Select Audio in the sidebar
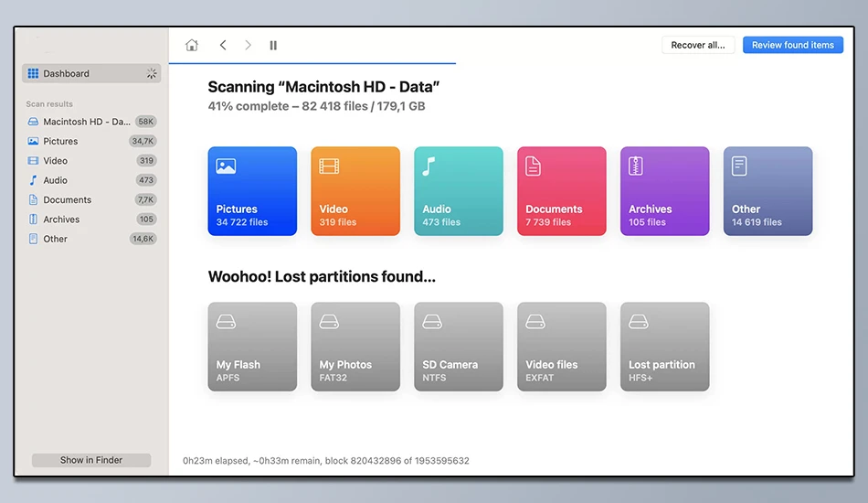Screen dimensions: 868x503 tap(91, 180)
